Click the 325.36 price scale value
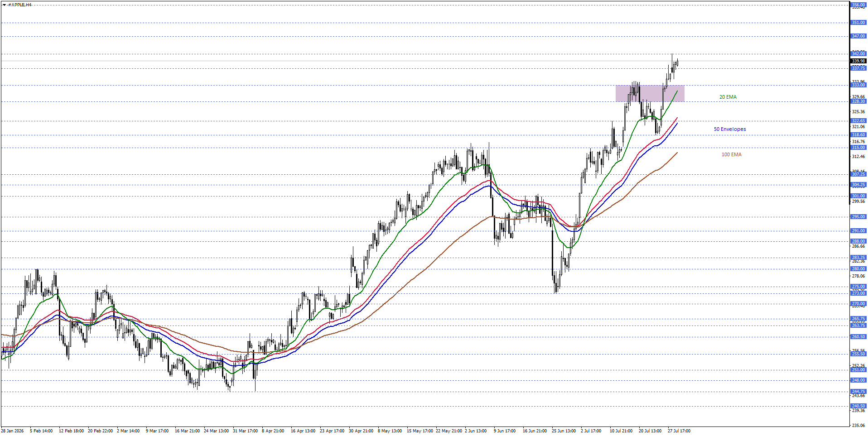 tap(858, 112)
